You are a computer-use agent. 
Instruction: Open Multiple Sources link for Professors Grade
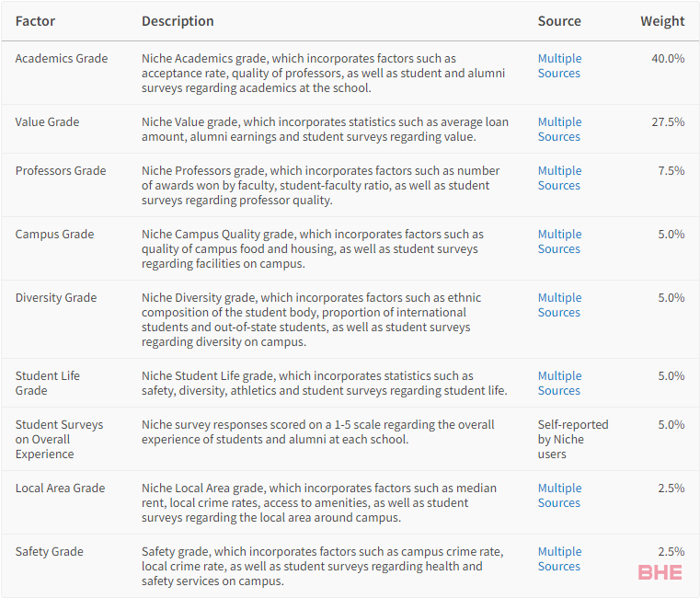[x=559, y=178]
